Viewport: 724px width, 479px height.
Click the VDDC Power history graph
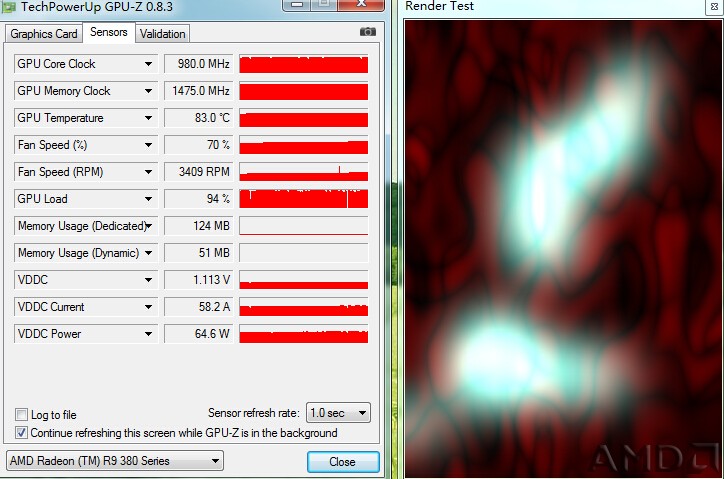point(304,334)
